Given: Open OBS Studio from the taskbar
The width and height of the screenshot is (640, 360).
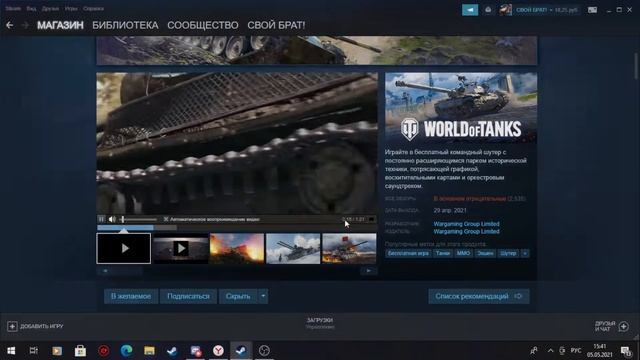Looking at the screenshot, I should tap(264, 351).
